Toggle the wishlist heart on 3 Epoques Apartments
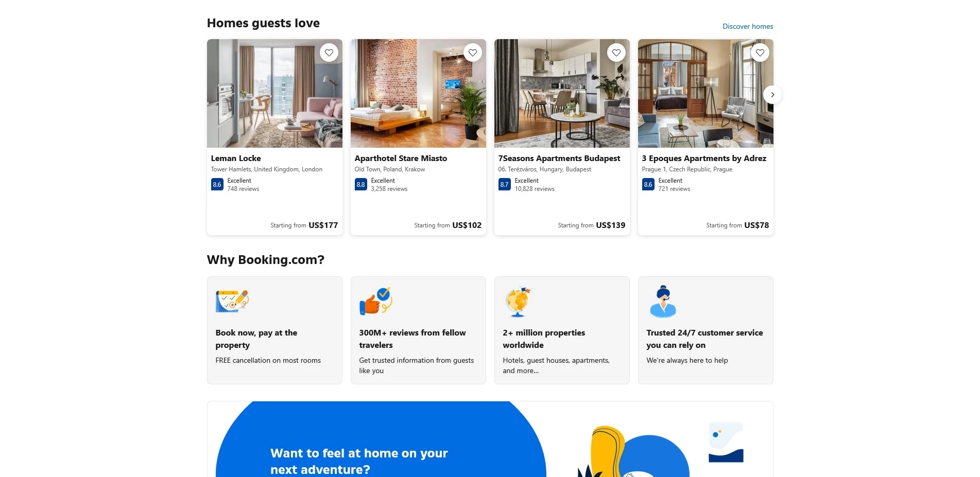Viewport: 980px width, 477px height. 760,52
